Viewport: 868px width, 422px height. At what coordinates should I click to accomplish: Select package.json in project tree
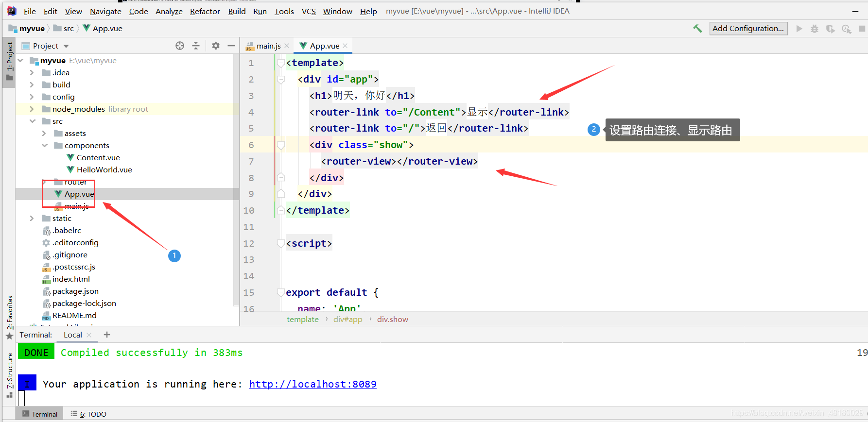click(x=75, y=291)
